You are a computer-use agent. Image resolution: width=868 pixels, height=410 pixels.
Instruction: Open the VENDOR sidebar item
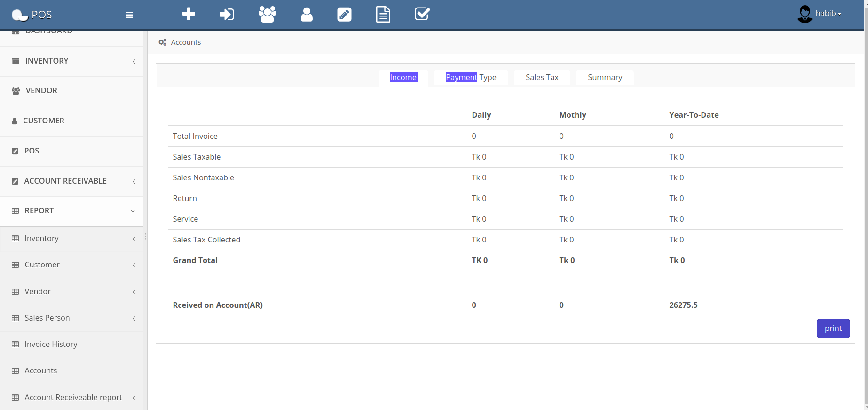tap(41, 91)
